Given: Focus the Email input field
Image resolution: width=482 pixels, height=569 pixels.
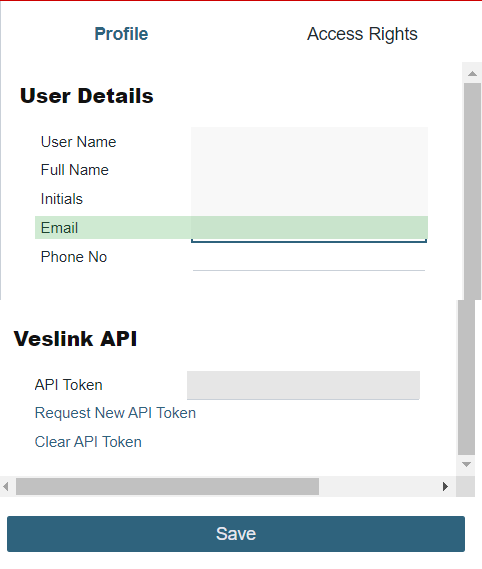Looking at the screenshot, I should [309, 229].
